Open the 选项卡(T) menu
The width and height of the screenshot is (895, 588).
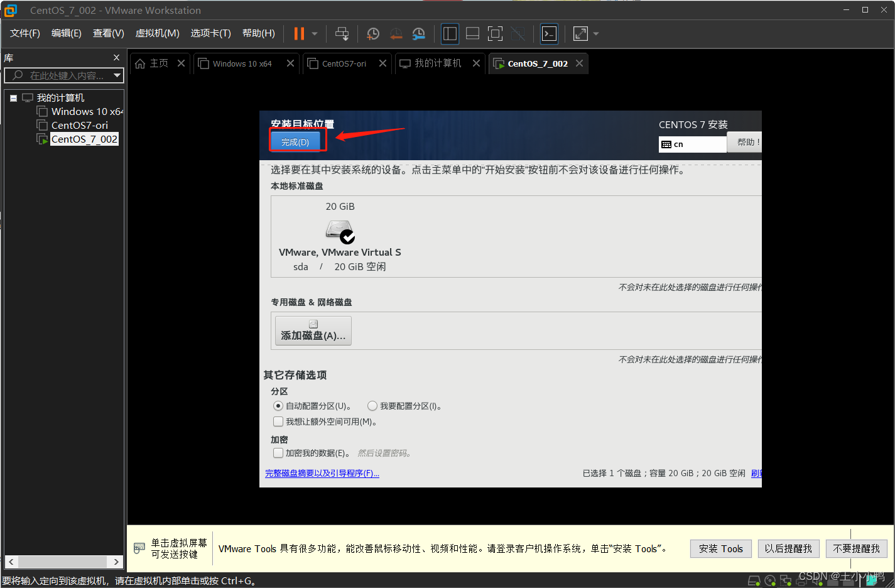(211, 33)
